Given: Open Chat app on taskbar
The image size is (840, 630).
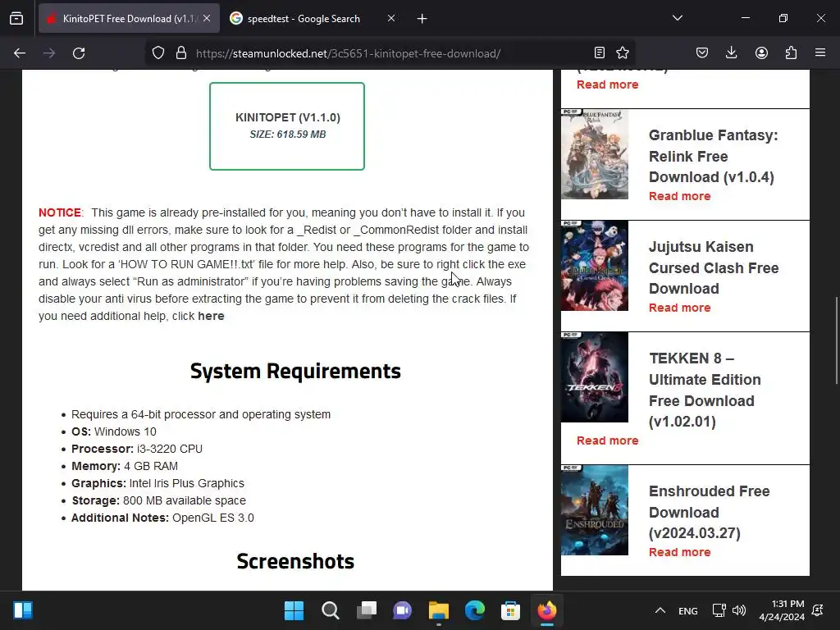Looking at the screenshot, I should click(x=402, y=610).
